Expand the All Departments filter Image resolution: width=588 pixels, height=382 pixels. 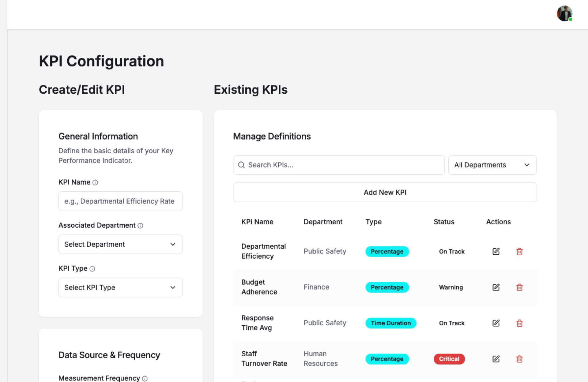tap(492, 165)
